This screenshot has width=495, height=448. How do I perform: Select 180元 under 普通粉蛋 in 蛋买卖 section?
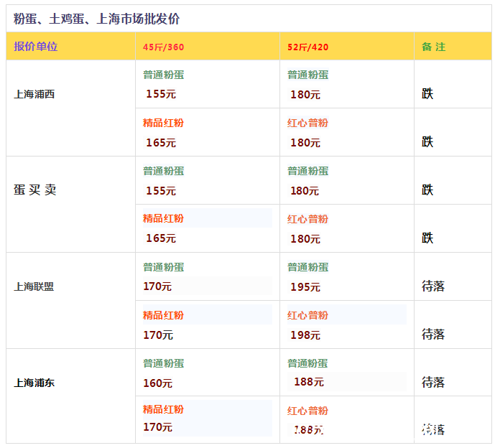tap(305, 191)
